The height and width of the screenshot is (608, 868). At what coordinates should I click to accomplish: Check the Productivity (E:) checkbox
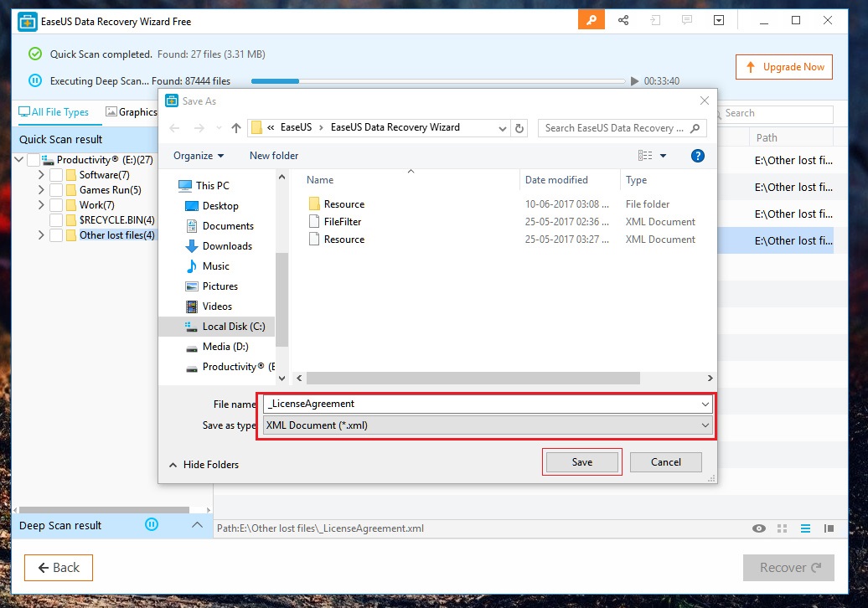tap(34, 160)
